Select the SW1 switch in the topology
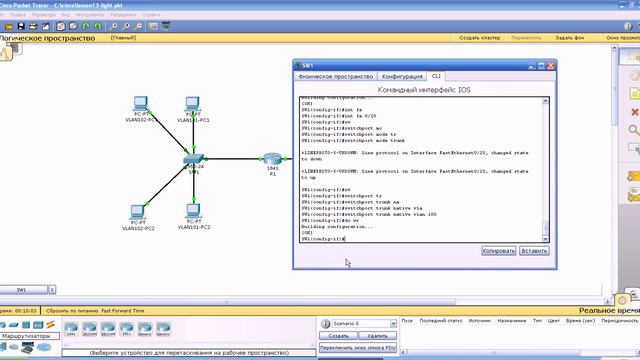The width and height of the screenshot is (640, 360). 193,159
